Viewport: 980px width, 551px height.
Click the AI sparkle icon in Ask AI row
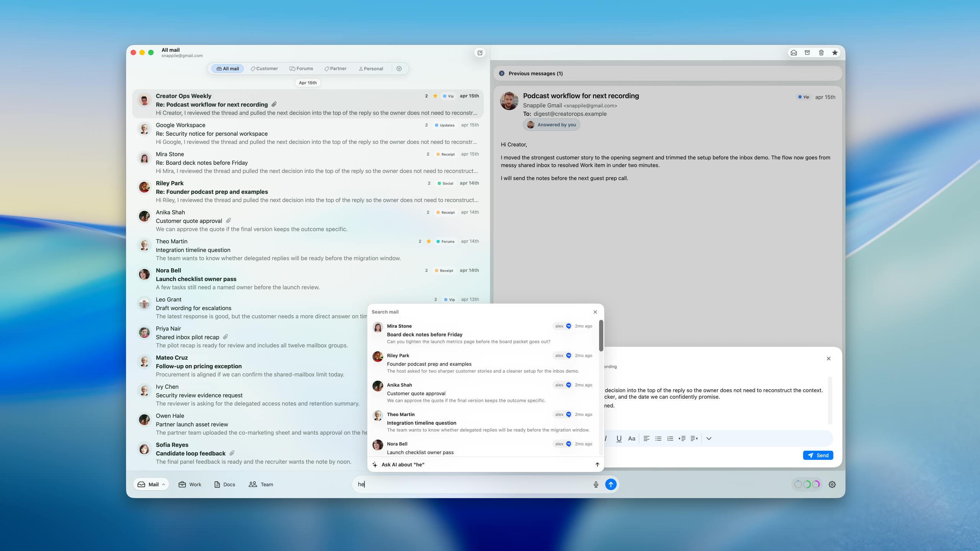tap(375, 465)
